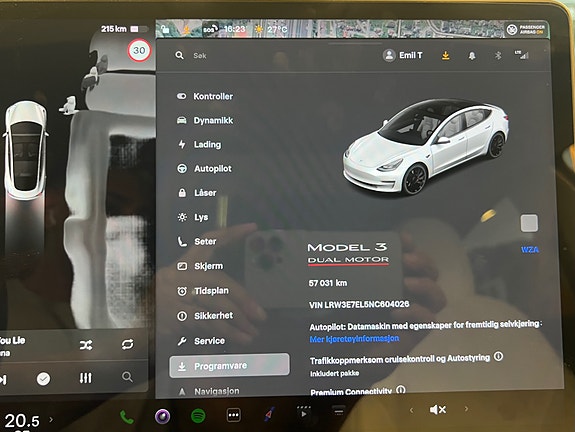
Task: Click the grey color swatch square
Action: pyautogui.click(x=529, y=223)
